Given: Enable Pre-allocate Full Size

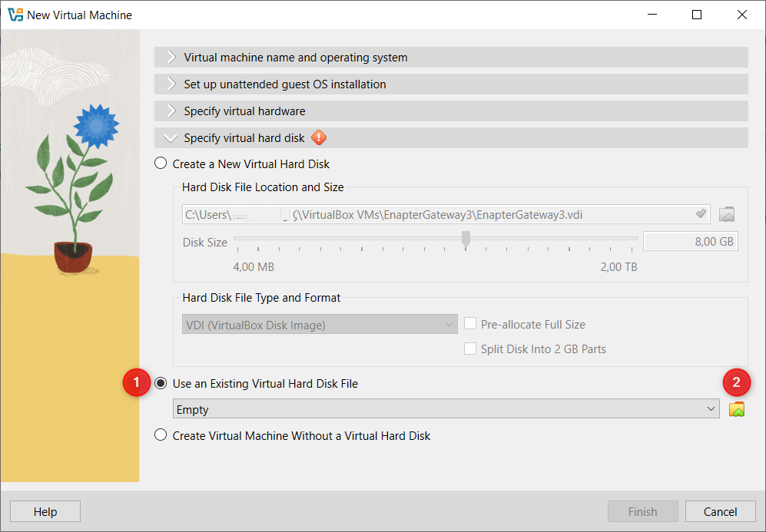Looking at the screenshot, I should pyautogui.click(x=470, y=323).
